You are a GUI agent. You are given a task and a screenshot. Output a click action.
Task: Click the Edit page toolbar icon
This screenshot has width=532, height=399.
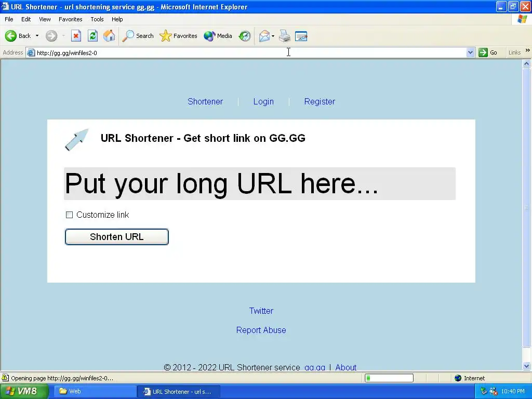tap(301, 36)
